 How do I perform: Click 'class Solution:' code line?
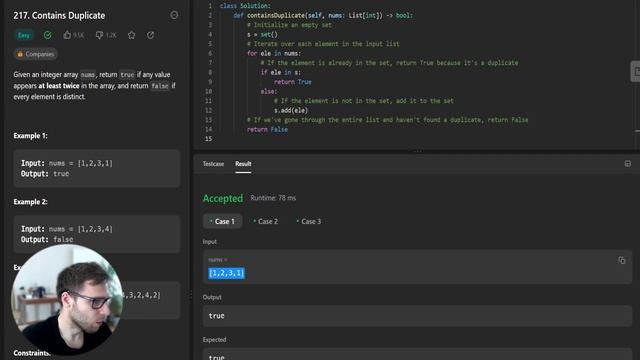[x=245, y=6]
